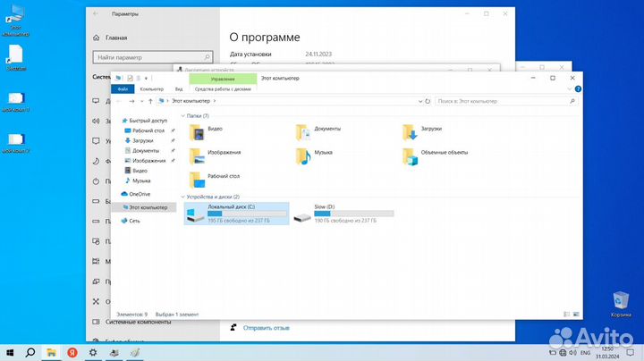Select Локальный диск (C:) drive
The image size is (644, 361).
(236, 214)
